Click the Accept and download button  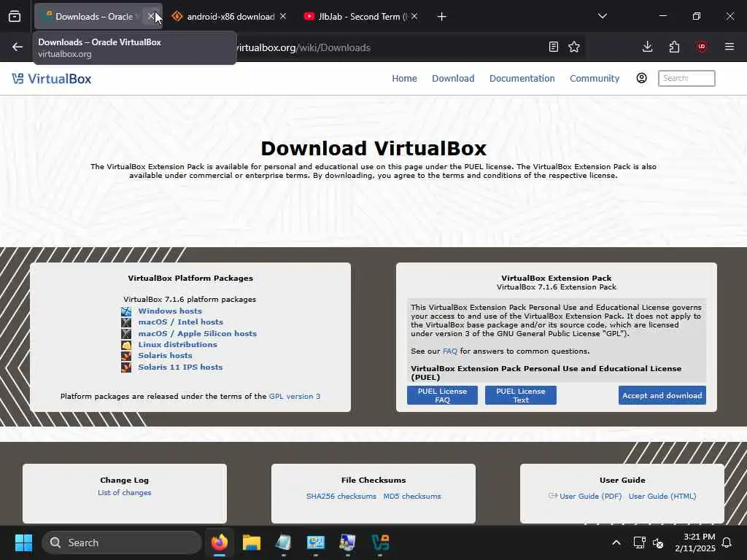662,395
